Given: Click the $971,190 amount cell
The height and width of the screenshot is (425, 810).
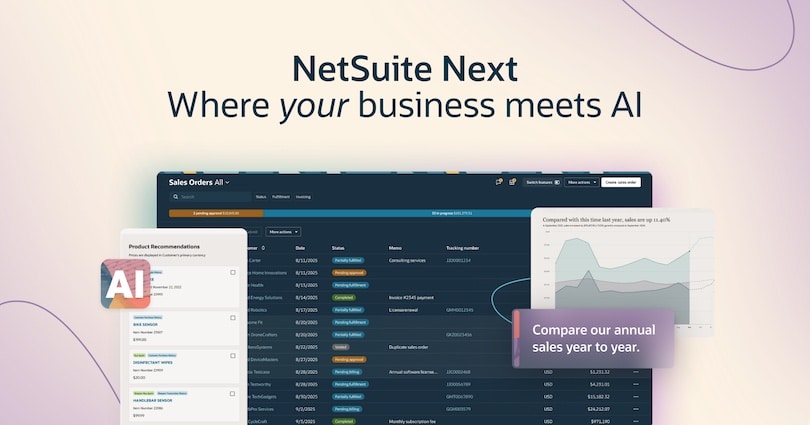Looking at the screenshot, I should (599, 421).
